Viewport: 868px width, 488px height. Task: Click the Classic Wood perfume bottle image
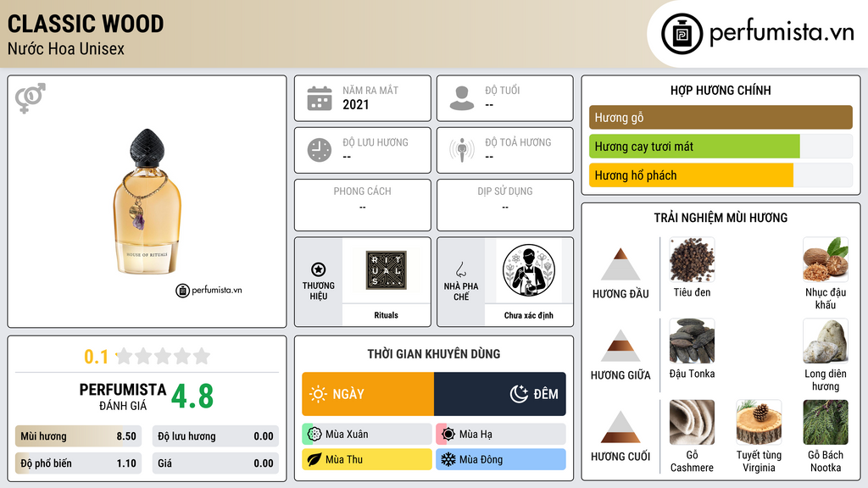click(x=147, y=202)
